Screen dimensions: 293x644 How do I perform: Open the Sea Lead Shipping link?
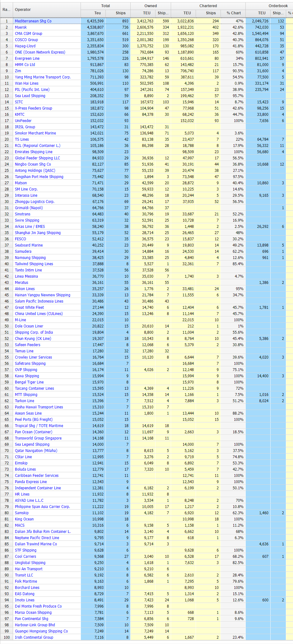tap(30, 96)
